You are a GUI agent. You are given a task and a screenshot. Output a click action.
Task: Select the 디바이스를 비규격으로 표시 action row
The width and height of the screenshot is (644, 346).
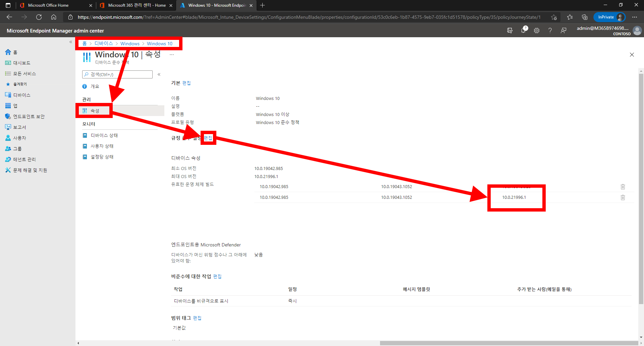pyautogui.click(x=401, y=301)
